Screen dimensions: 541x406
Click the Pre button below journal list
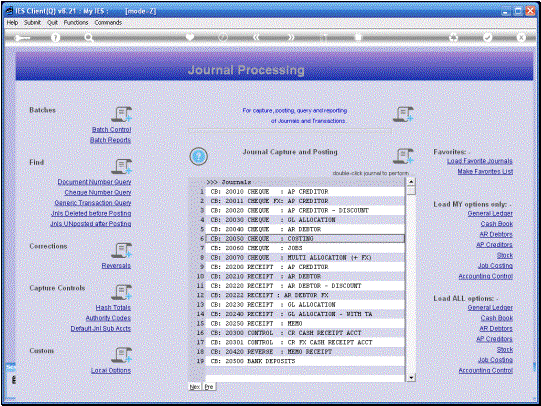pos(209,387)
